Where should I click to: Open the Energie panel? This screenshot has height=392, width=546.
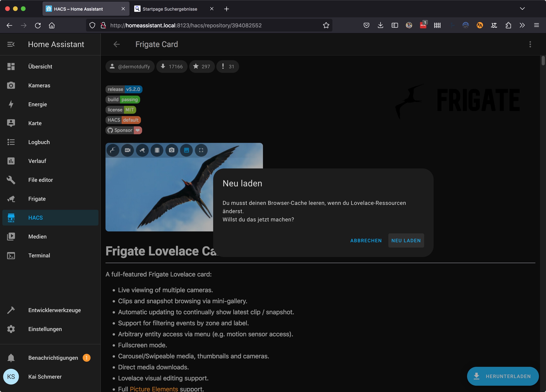pos(37,104)
